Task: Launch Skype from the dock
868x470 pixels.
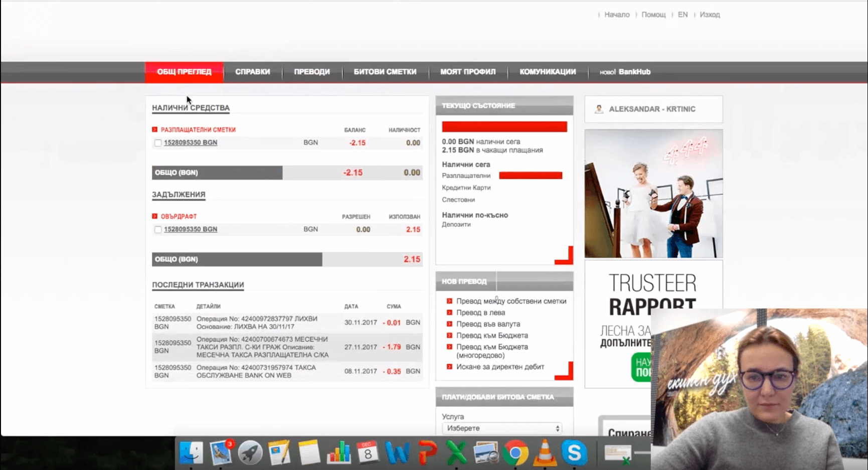Action: pos(575,452)
